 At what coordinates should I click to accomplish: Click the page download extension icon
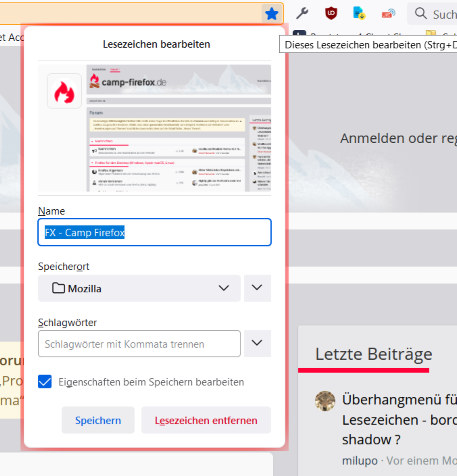click(359, 14)
